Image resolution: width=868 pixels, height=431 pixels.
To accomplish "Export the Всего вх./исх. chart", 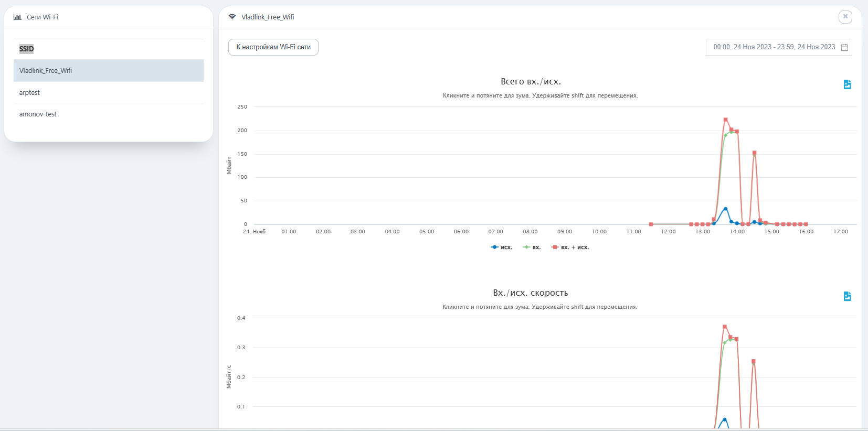I will 847,84.
